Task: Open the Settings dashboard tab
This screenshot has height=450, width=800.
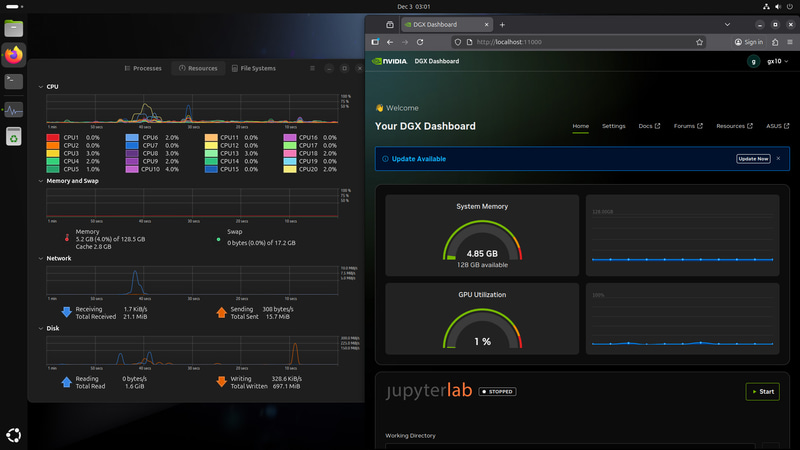Action: 613,126
